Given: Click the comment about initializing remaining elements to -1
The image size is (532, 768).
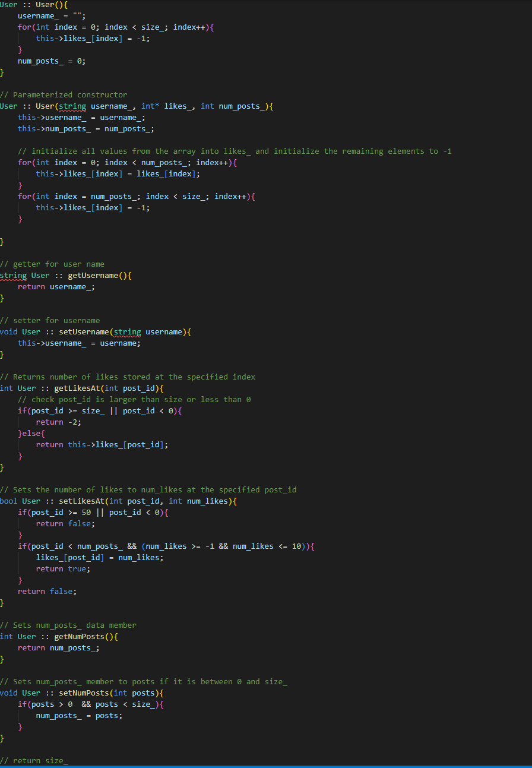Looking at the screenshot, I should tap(232, 151).
